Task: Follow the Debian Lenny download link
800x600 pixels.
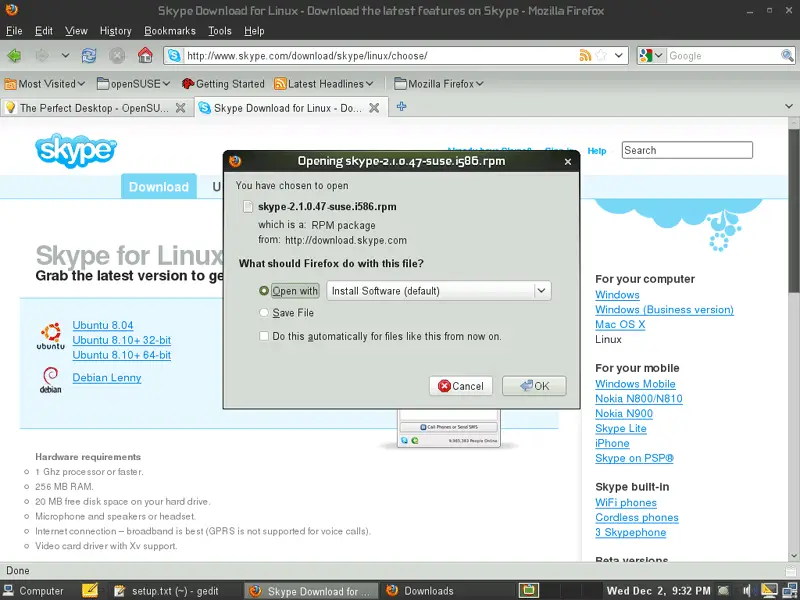Action: [x=107, y=378]
